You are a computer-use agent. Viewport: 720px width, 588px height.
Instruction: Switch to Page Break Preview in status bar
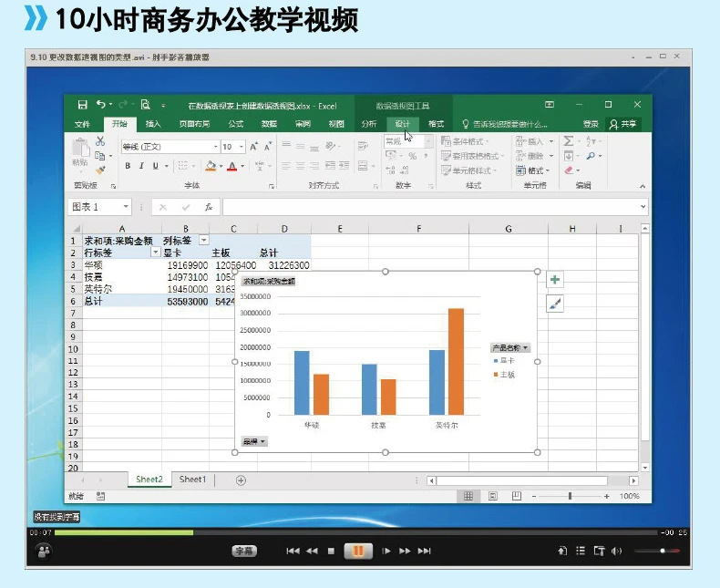[517, 496]
